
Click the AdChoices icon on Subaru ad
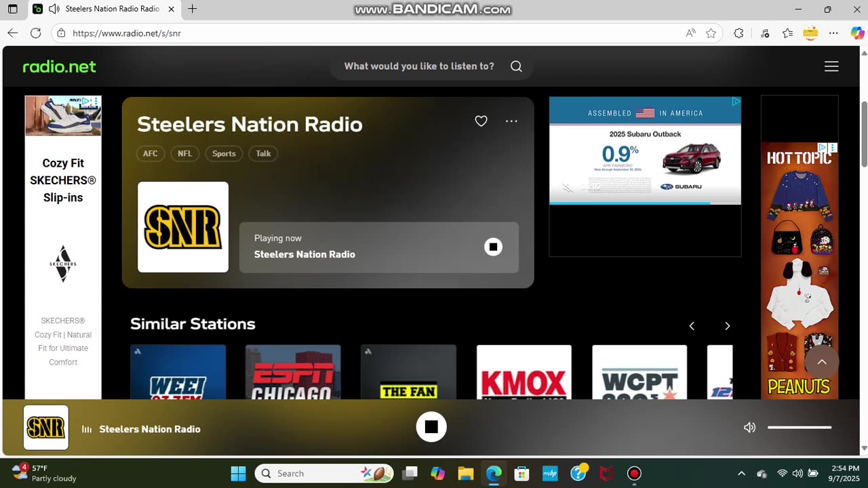(736, 102)
